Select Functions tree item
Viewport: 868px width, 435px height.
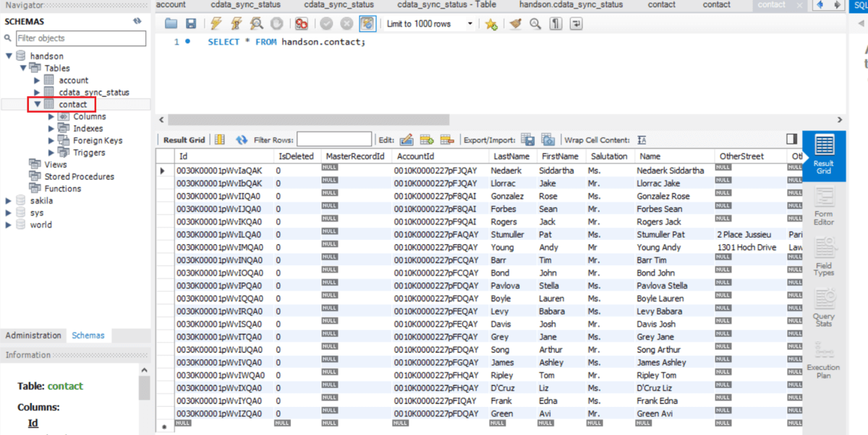[63, 189]
